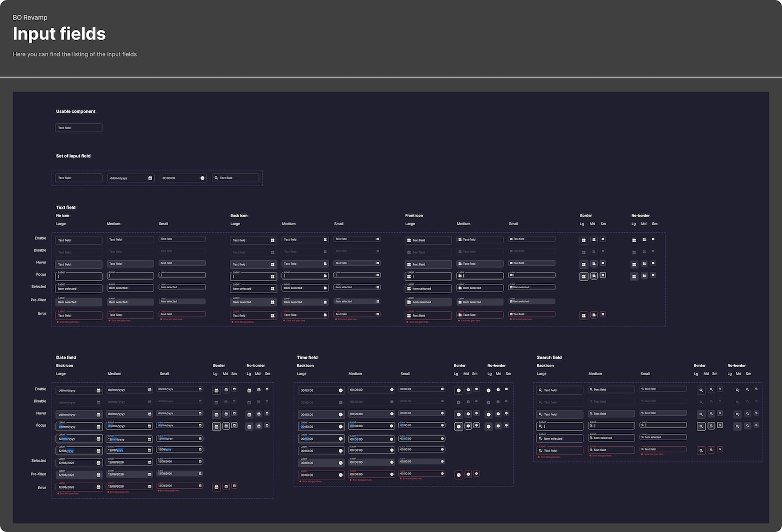Click large bordered search icon button in Error row

[x=701, y=451]
